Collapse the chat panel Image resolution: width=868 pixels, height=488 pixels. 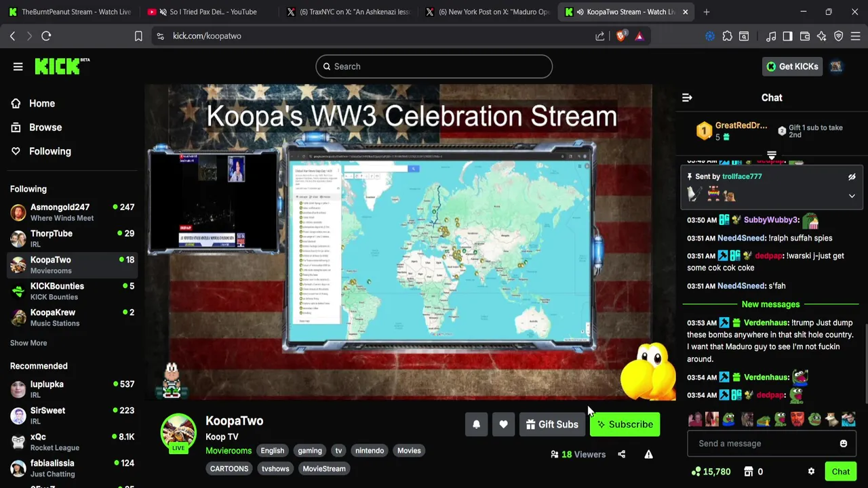pyautogui.click(x=687, y=98)
